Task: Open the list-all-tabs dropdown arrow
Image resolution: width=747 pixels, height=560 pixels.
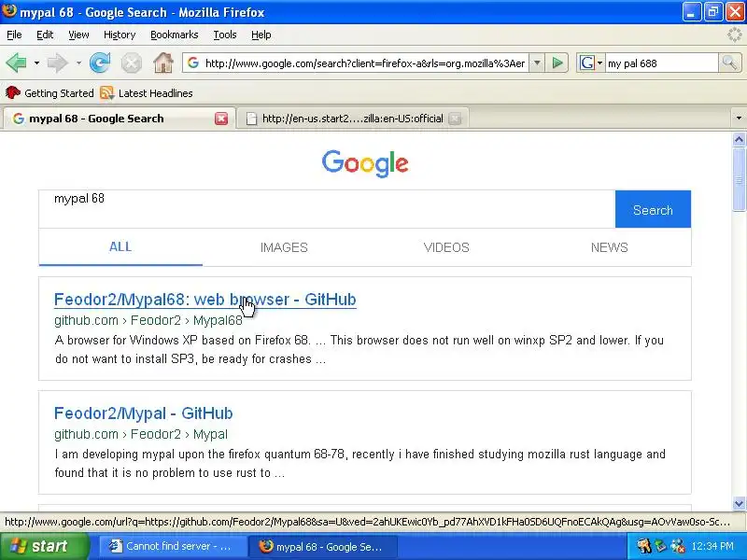Action: (x=739, y=119)
